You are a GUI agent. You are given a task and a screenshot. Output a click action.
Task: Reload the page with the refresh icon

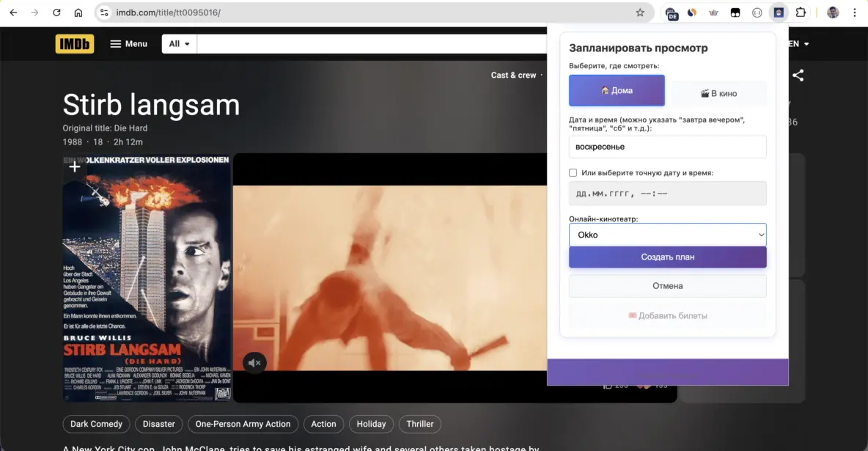coord(56,12)
